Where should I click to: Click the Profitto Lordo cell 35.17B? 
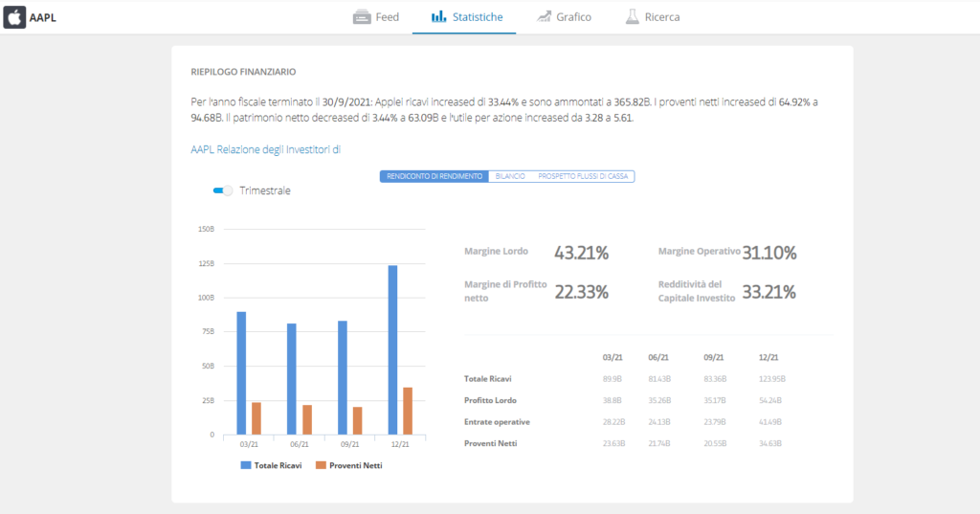point(715,400)
